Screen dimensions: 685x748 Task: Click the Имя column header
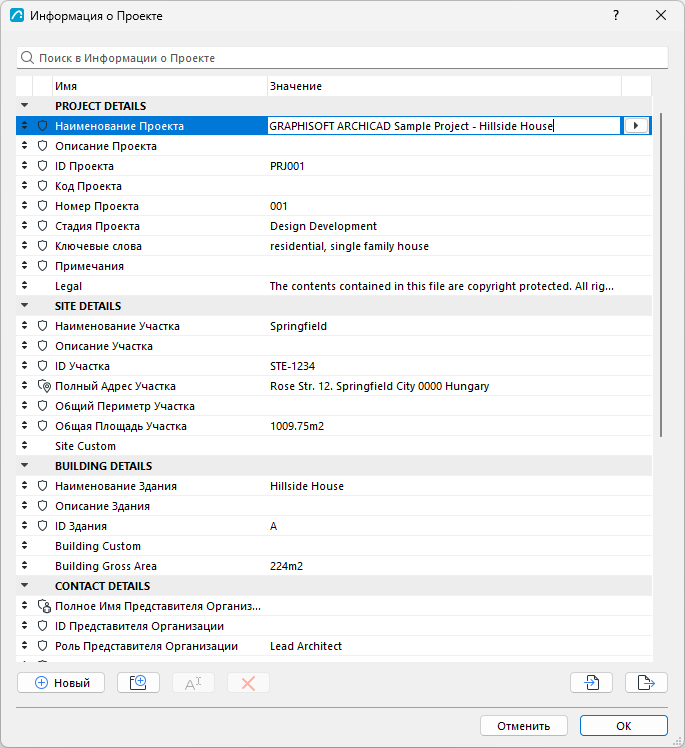[159, 86]
